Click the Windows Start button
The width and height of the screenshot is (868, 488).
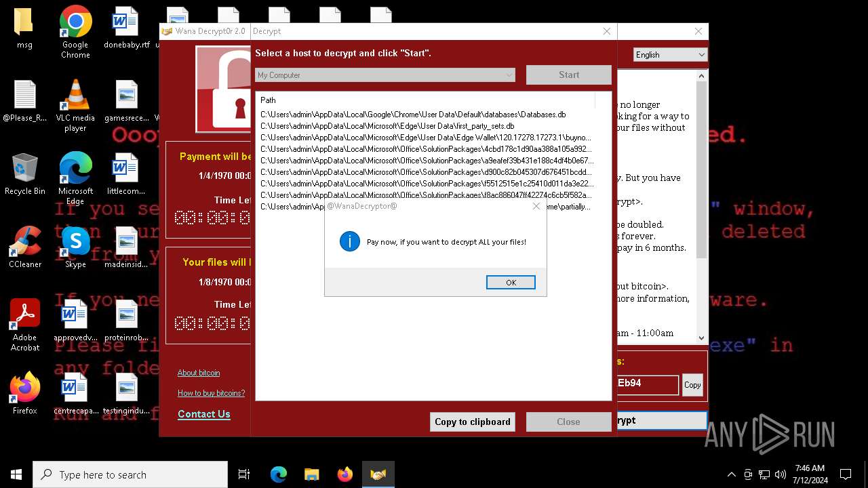point(16,474)
